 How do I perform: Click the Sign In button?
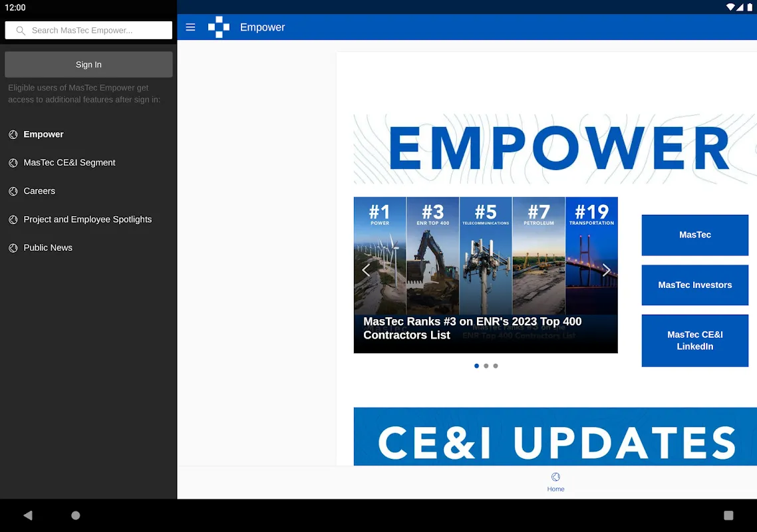point(88,65)
